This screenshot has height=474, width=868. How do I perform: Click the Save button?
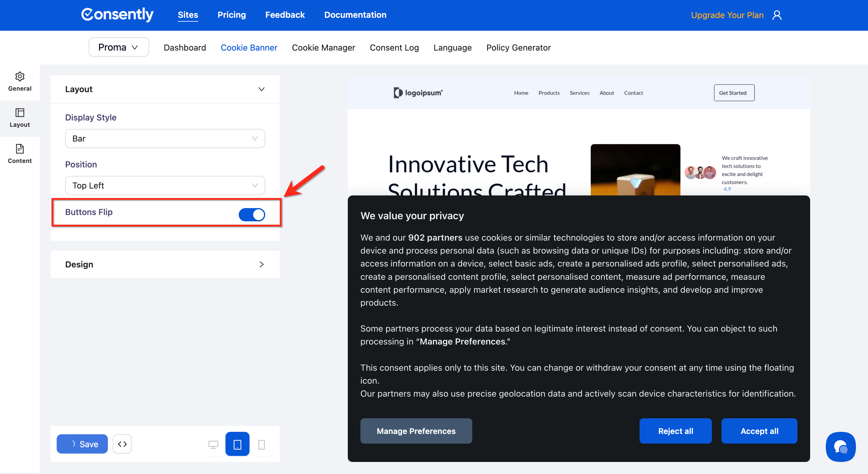coord(82,444)
